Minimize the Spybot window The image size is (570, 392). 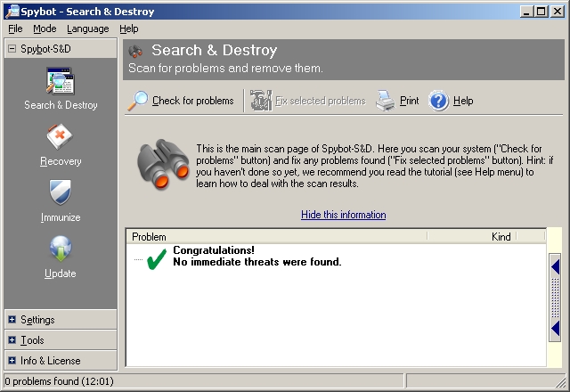coord(525,12)
